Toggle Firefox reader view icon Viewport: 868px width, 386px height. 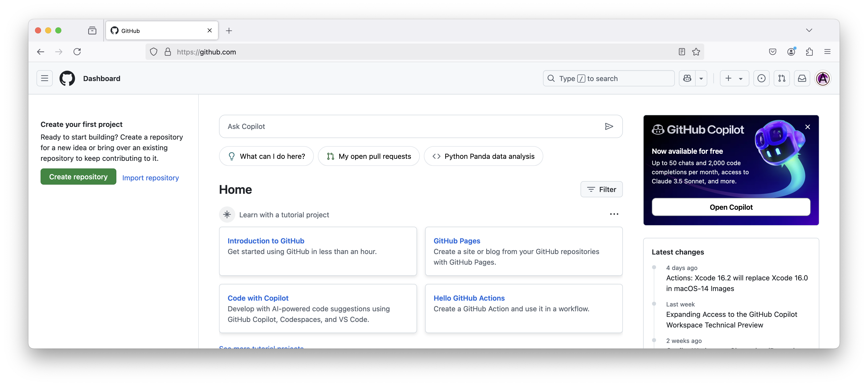pyautogui.click(x=682, y=52)
